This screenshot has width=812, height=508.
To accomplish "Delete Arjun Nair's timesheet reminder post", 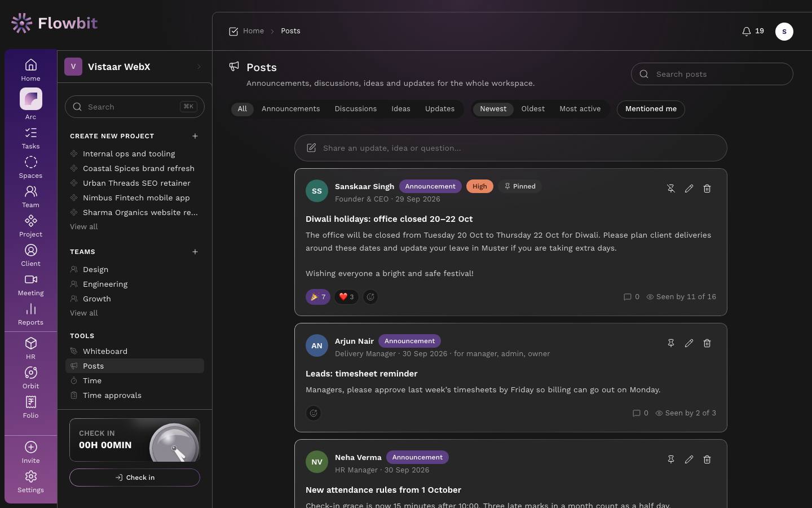I will pyautogui.click(x=707, y=343).
